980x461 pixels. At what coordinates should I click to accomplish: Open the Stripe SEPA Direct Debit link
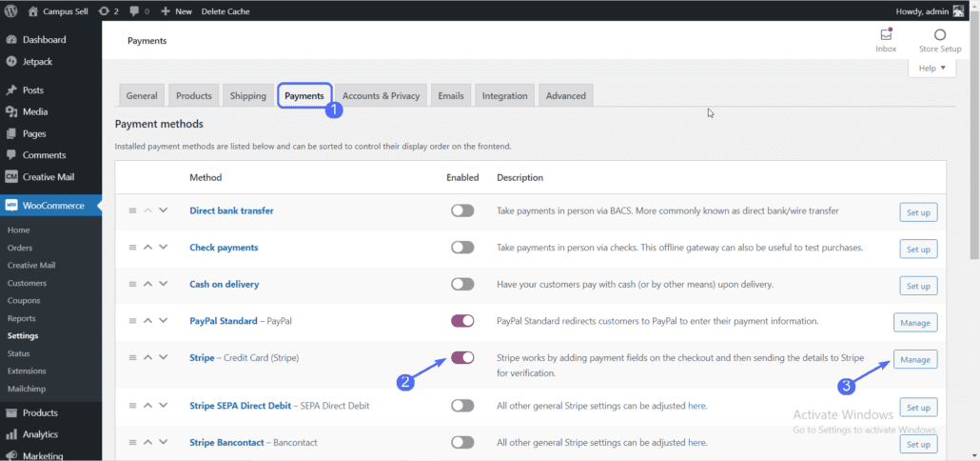click(240, 406)
